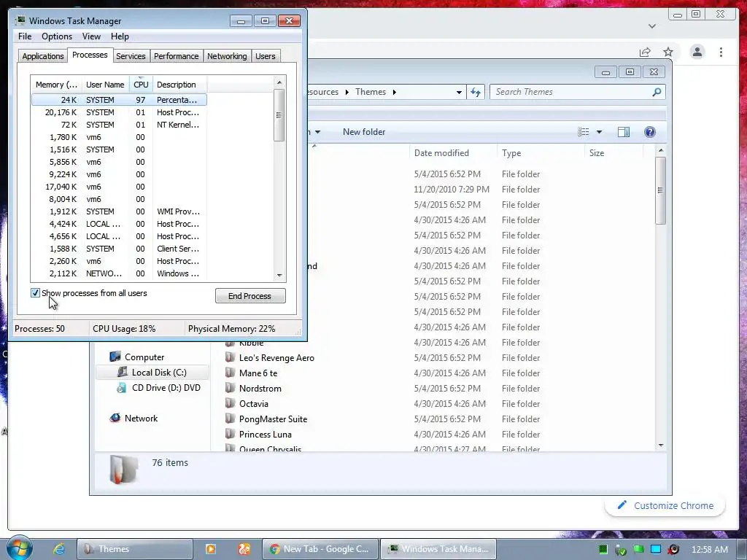The height and width of the screenshot is (560, 747).
Task: Toggle the preview pane icon
Action: (624, 132)
